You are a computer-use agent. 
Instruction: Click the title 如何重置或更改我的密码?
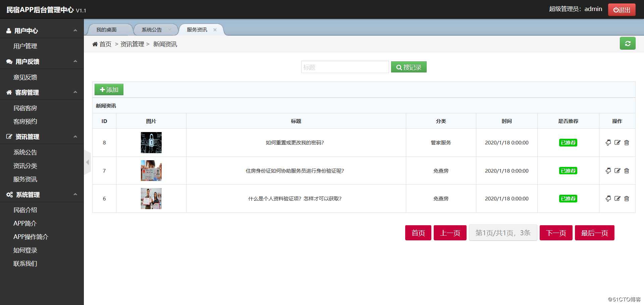click(x=295, y=143)
